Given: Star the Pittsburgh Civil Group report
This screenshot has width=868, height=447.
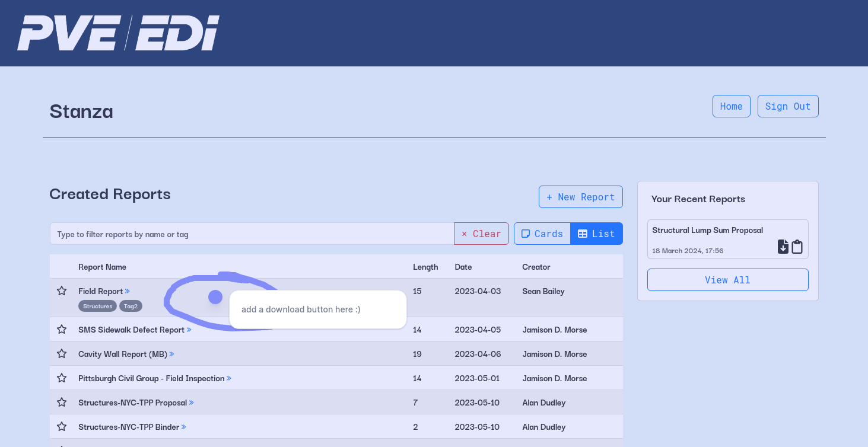Looking at the screenshot, I should pos(62,378).
